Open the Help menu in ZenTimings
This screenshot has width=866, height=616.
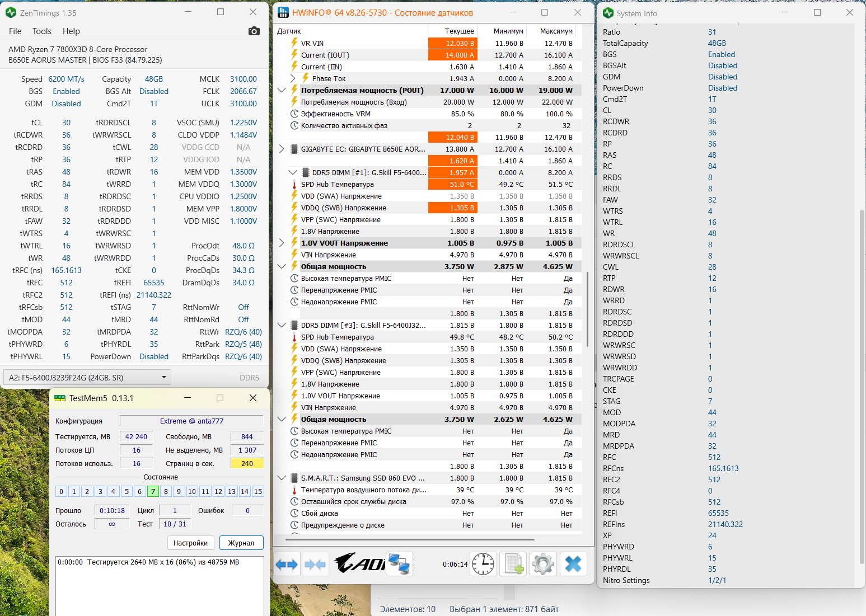click(71, 31)
